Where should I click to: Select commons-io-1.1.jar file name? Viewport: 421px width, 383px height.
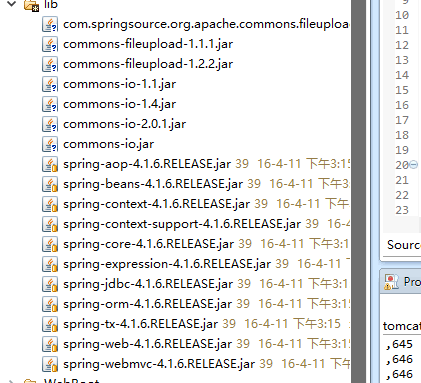coord(119,84)
